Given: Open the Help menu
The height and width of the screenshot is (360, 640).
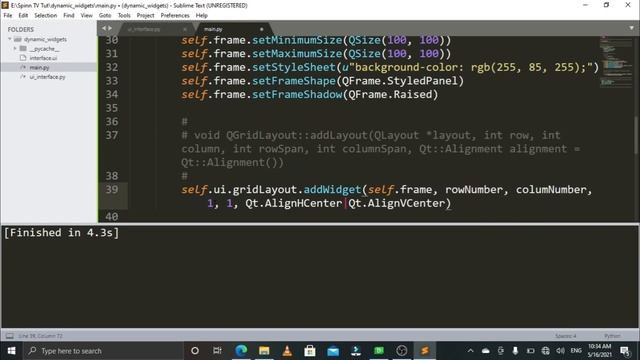Looking at the screenshot, I should (202, 16).
